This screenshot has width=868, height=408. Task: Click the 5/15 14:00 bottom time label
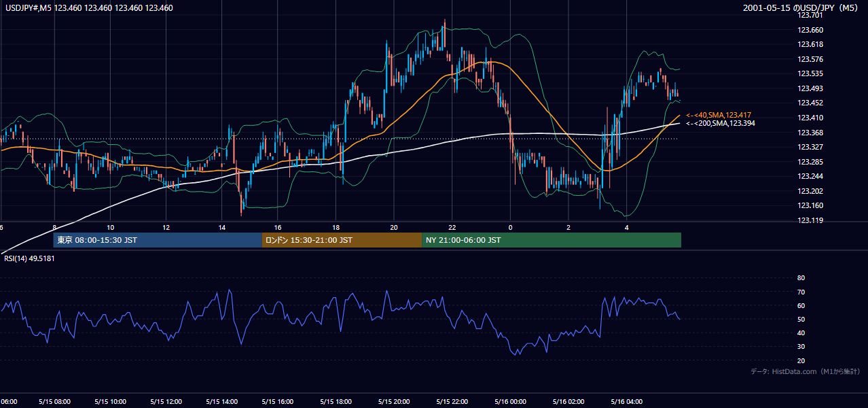click(x=221, y=402)
